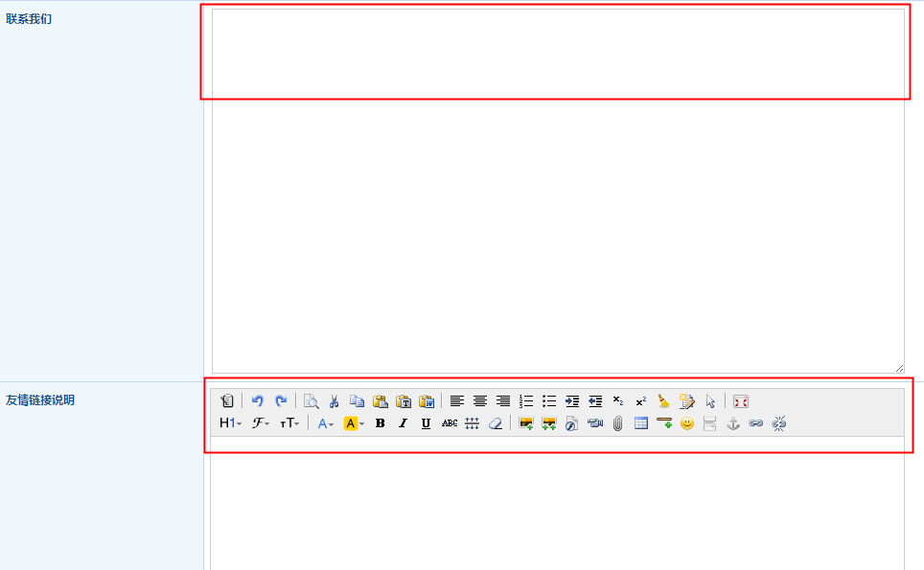Open the font size dropdown
924x570 pixels.
pyautogui.click(x=289, y=423)
